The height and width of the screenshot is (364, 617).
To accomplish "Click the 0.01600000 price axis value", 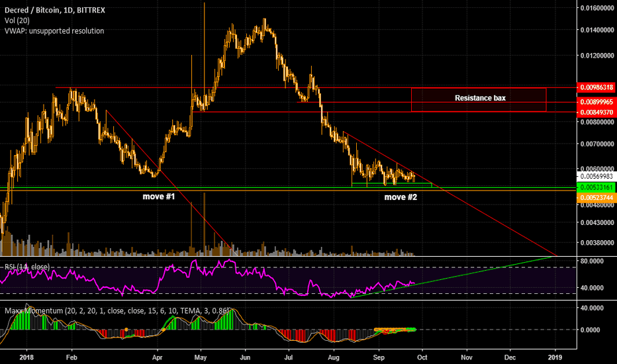I will pos(597,8).
